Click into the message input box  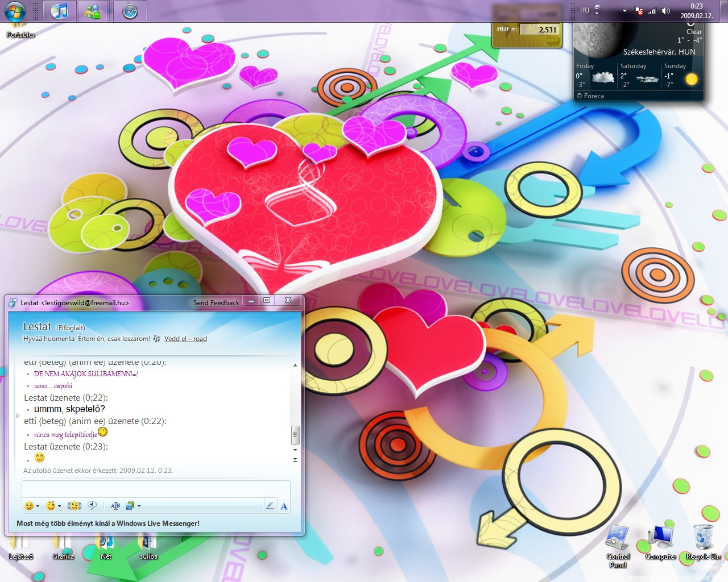[x=156, y=489]
